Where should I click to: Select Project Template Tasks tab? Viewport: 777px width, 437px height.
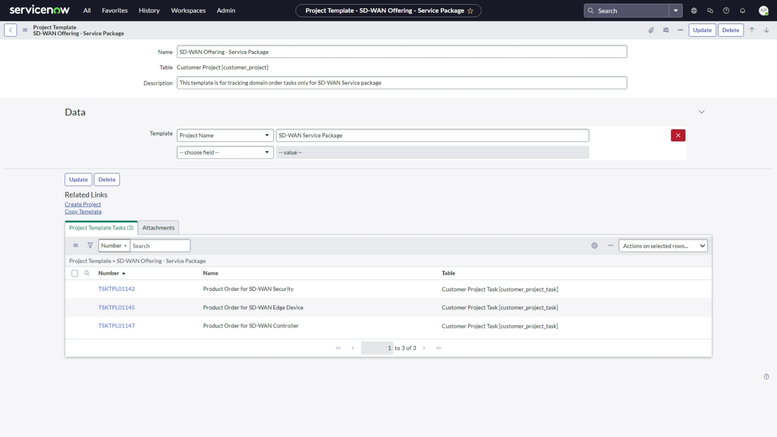click(x=101, y=228)
